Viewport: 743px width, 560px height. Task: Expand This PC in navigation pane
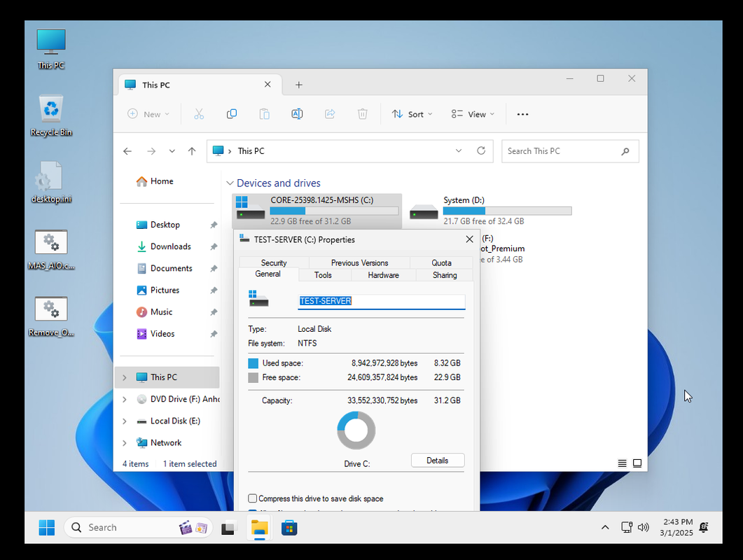click(x=124, y=377)
